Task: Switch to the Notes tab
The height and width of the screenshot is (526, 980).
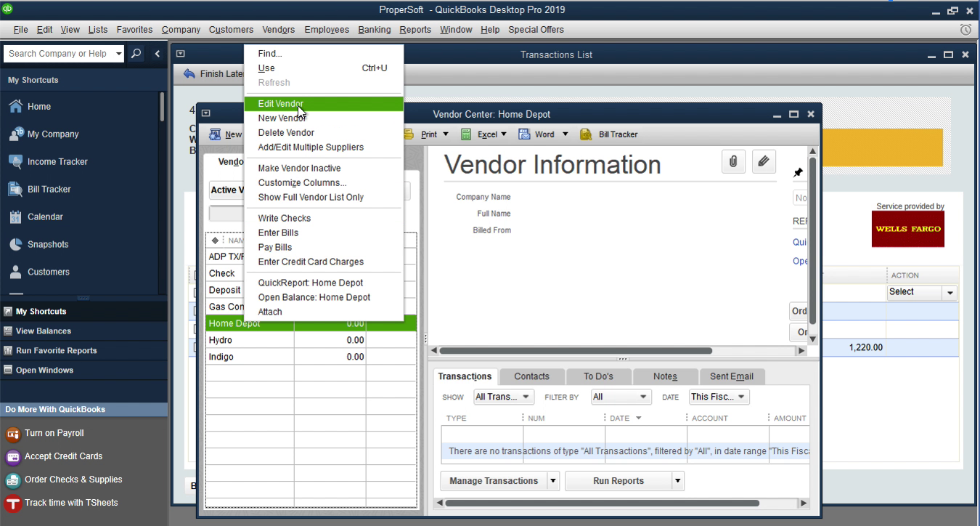Action: pos(665,376)
